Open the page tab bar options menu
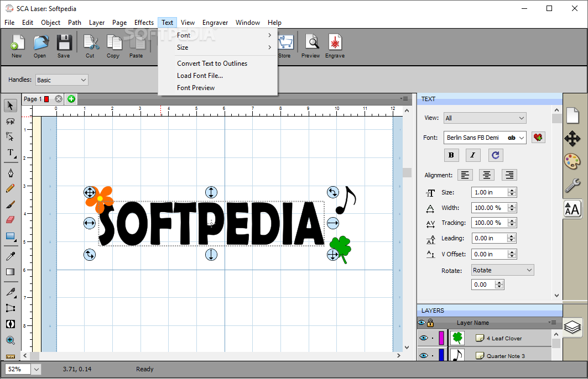The width and height of the screenshot is (588, 379). pos(404,98)
